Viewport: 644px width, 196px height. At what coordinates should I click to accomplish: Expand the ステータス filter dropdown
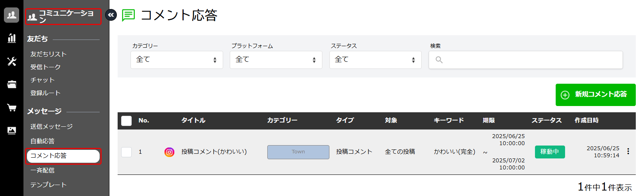point(375,60)
